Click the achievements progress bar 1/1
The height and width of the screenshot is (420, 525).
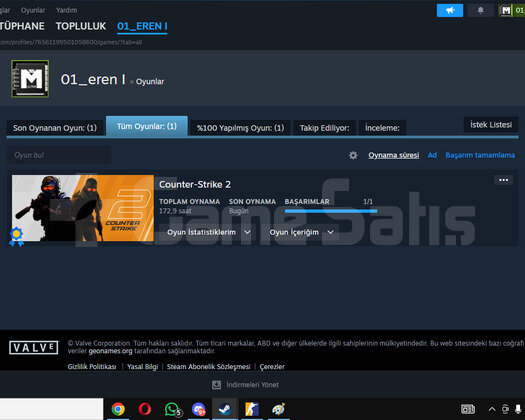point(331,211)
